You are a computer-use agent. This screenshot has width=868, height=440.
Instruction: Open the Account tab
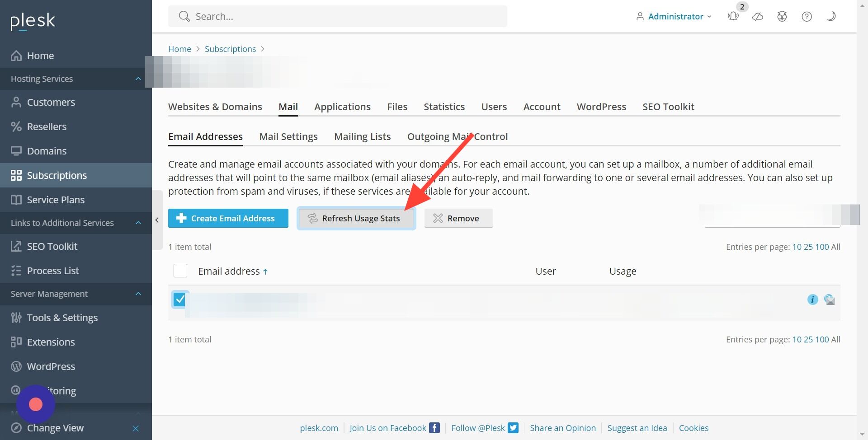542,107
